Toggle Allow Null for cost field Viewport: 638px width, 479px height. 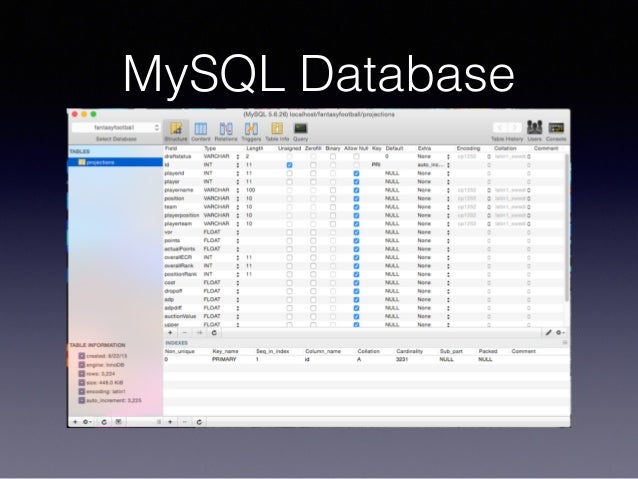click(x=356, y=283)
